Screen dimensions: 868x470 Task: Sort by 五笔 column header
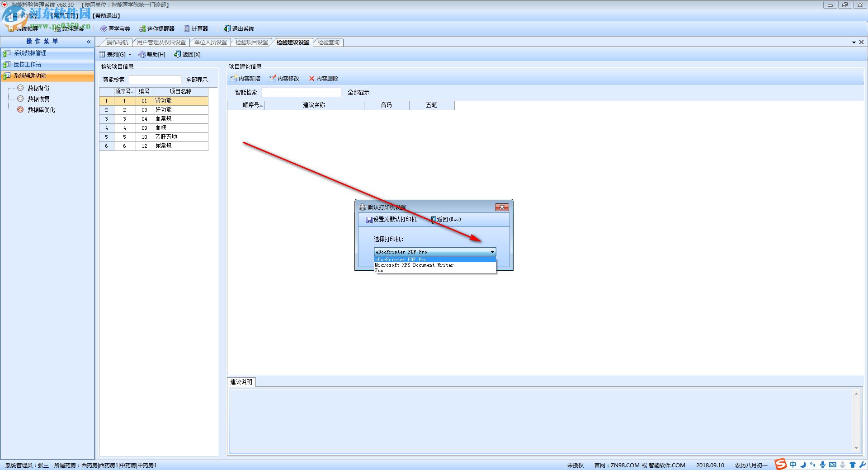(432, 105)
